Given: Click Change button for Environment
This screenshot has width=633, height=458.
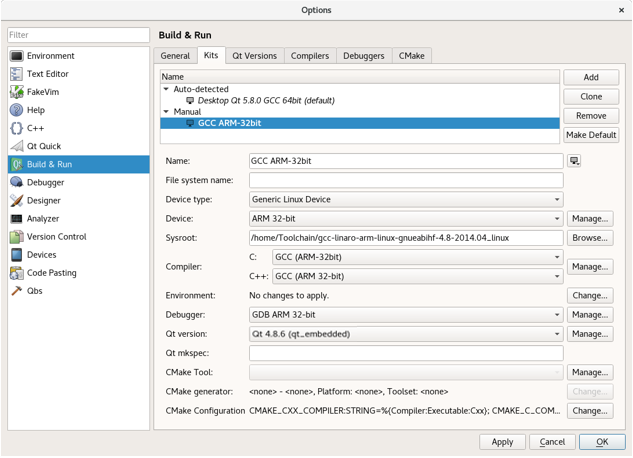Looking at the screenshot, I should (x=590, y=296).
